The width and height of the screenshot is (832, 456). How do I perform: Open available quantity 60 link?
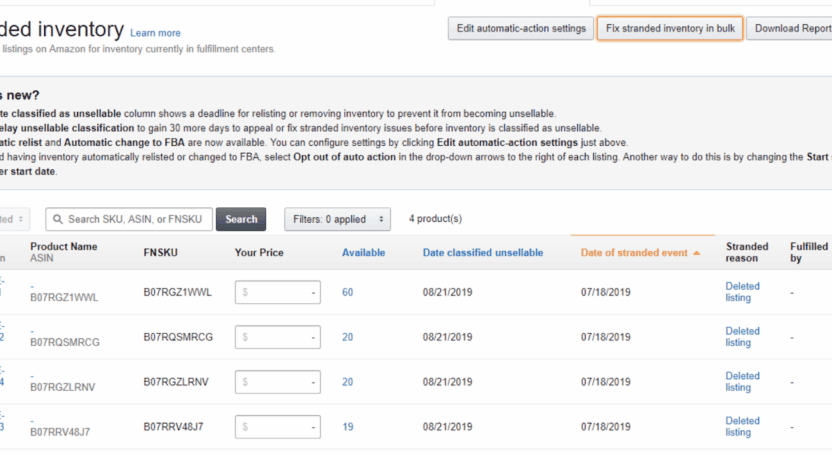348,292
